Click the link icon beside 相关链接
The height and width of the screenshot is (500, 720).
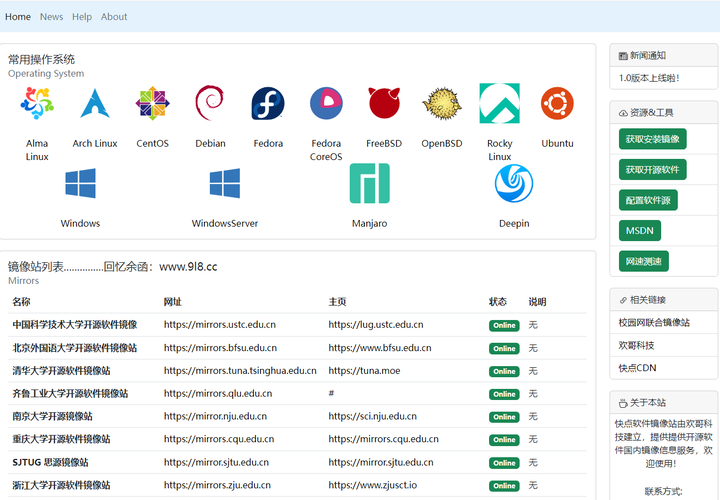point(623,300)
